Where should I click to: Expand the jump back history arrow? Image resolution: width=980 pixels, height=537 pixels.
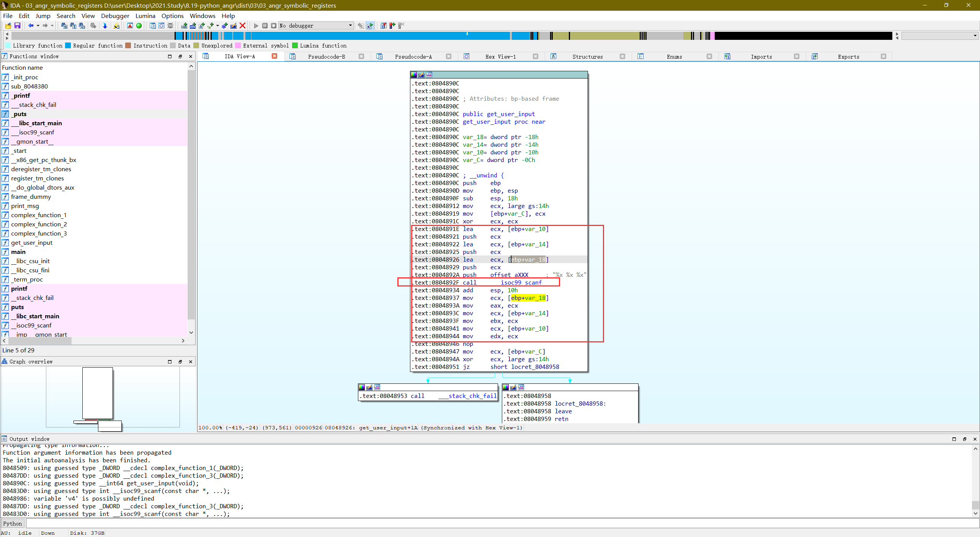(38, 26)
